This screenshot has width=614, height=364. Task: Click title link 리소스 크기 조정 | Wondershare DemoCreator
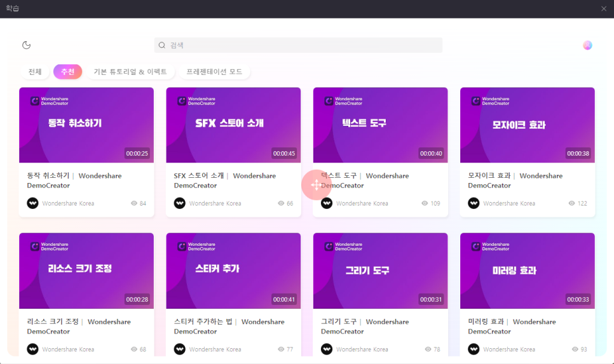click(79, 327)
